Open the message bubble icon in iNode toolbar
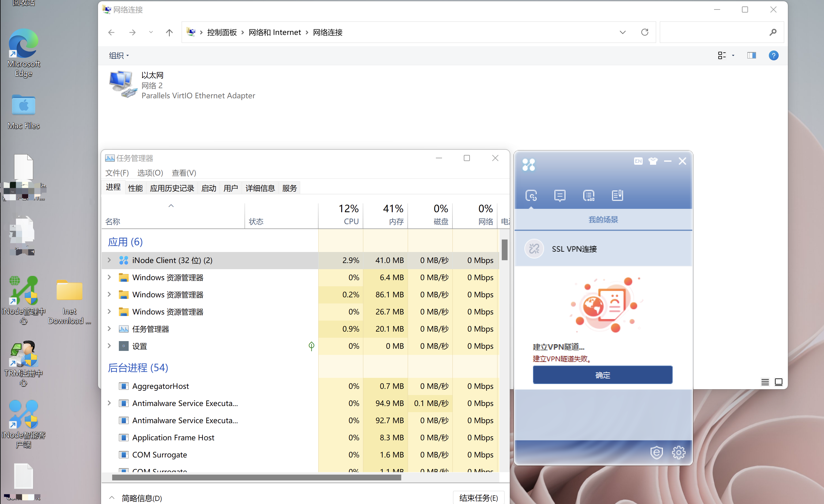This screenshot has height=504, width=824. click(559, 195)
